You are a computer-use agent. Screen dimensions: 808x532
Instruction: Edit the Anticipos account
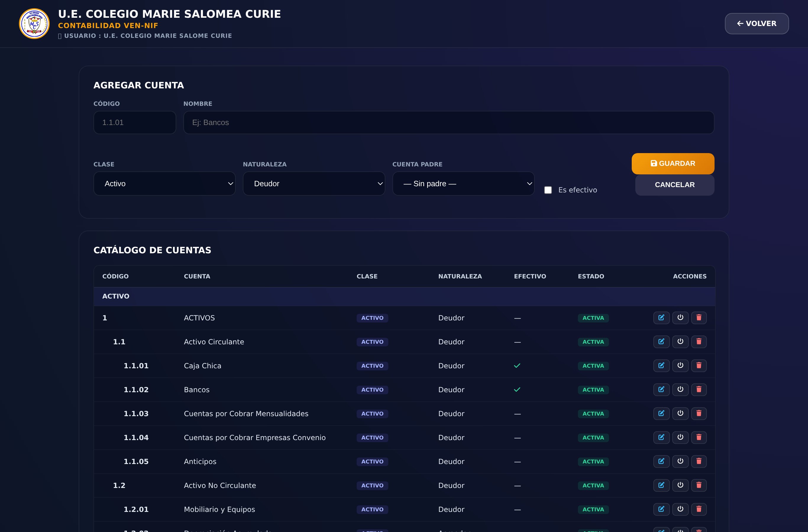pos(661,461)
